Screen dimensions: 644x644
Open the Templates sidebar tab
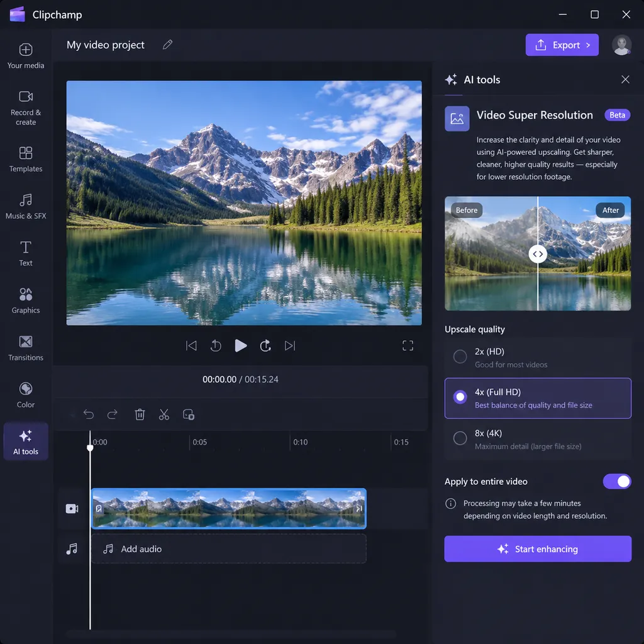[x=25, y=159]
